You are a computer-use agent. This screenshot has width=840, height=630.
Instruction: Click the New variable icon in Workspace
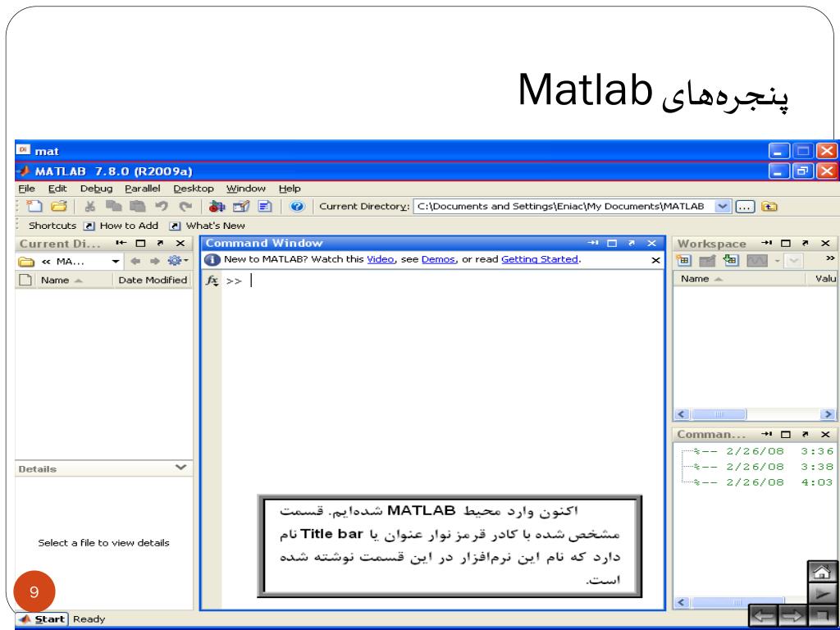pyautogui.click(x=683, y=261)
